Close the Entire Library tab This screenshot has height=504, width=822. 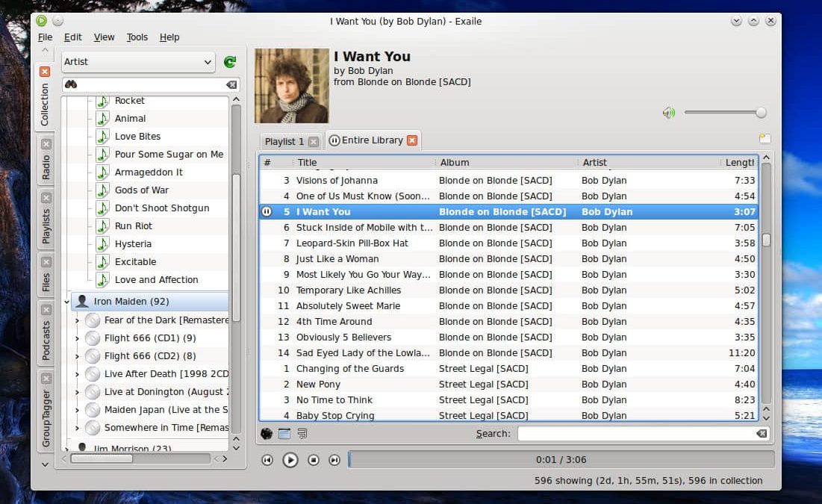(x=413, y=140)
